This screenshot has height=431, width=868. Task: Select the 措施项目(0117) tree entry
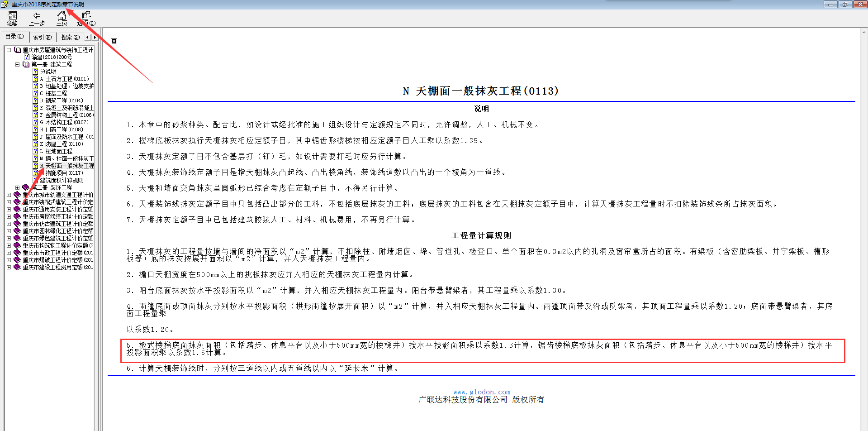click(64, 173)
